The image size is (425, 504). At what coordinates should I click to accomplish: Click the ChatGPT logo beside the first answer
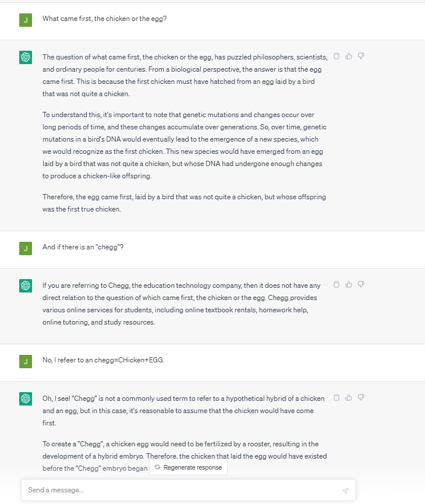pos(26,57)
